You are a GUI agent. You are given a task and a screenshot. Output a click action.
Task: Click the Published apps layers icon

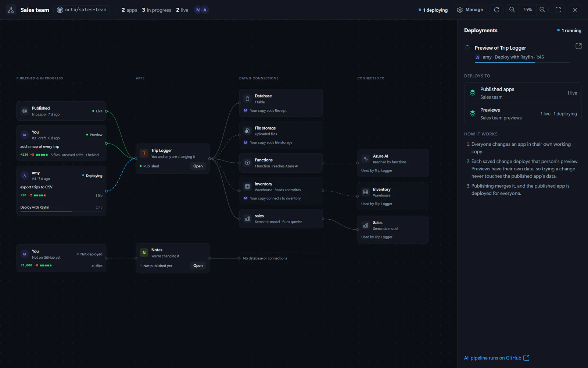[x=473, y=93]
